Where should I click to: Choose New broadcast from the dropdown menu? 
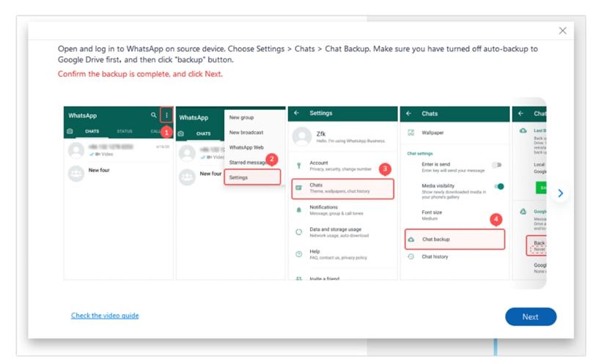click(246, 133)
